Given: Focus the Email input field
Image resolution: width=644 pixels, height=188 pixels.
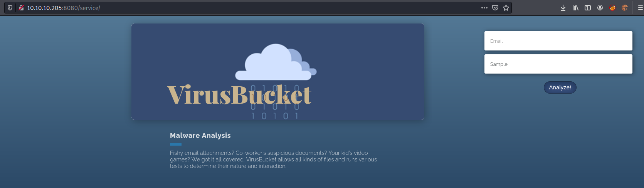Looking at the screenshot, I should pos(558,41).
